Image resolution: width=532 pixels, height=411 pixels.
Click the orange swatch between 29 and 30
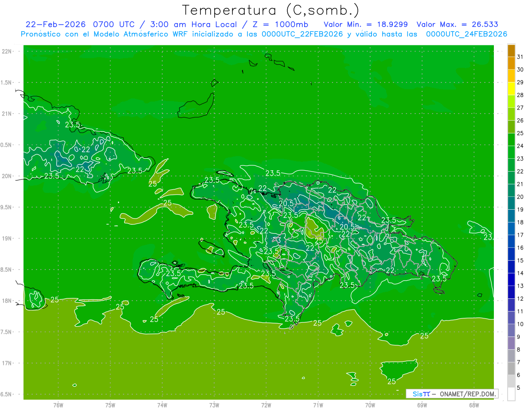(511, 76)
